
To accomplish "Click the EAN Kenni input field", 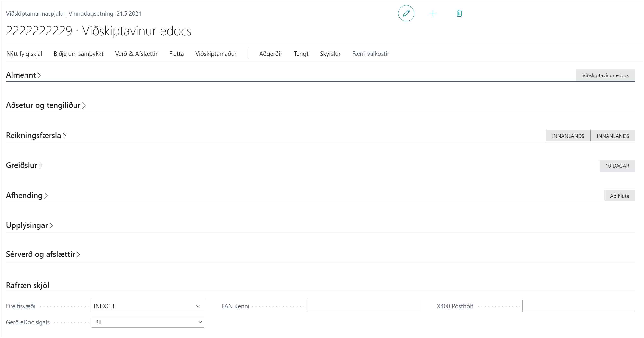I will click(x=363, y=306).
